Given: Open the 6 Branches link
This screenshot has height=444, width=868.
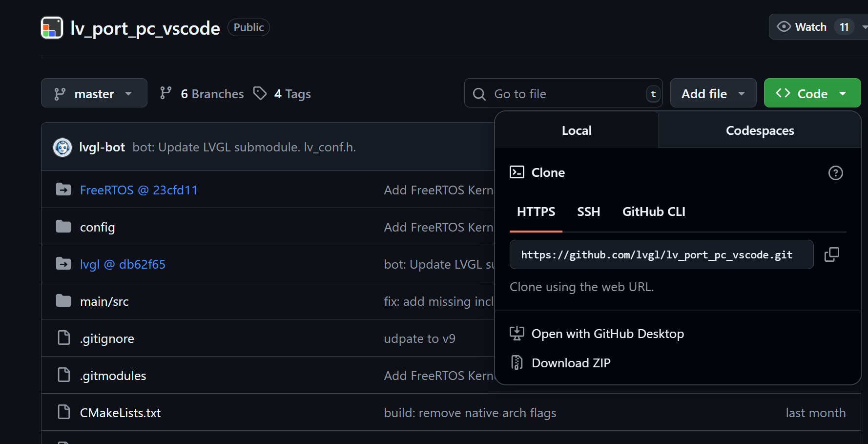Looking at the screenshot, I should pos(202,93).
